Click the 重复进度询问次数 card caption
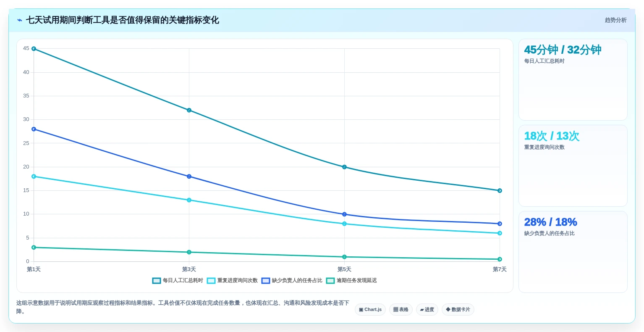 [544, 148]
